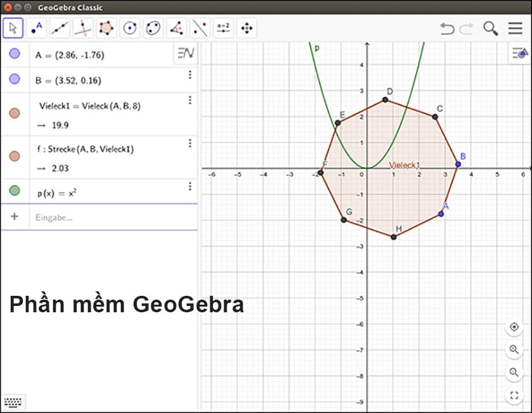Toggle visibility of segment f
Image resolution: width=532 pixels, height=413 pixels.
click(14, 156)
